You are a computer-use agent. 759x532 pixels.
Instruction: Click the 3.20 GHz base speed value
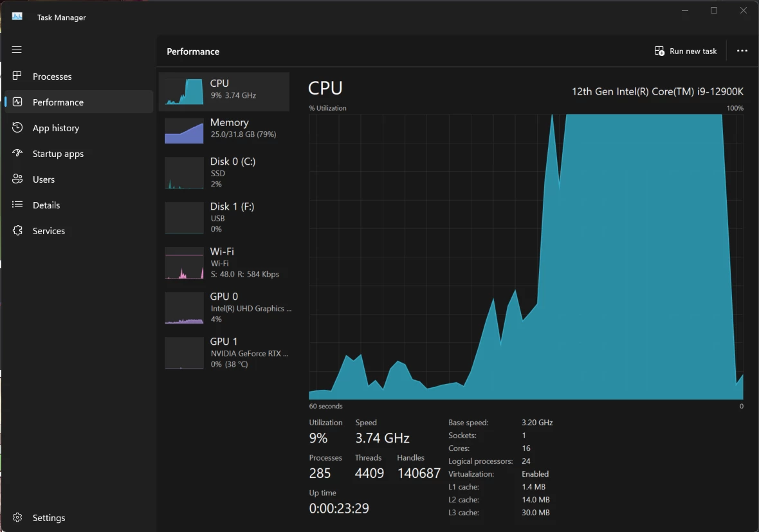(537, 423)
